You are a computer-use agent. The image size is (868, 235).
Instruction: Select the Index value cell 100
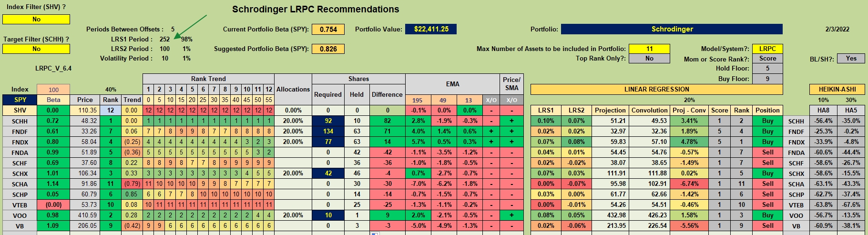pos(53,90)
